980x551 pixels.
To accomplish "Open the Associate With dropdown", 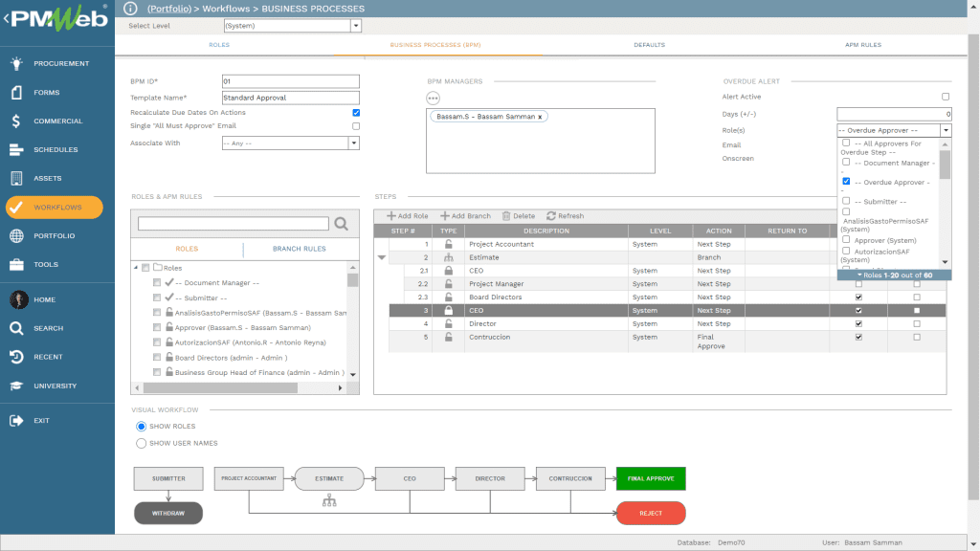I will click(354, 143).
